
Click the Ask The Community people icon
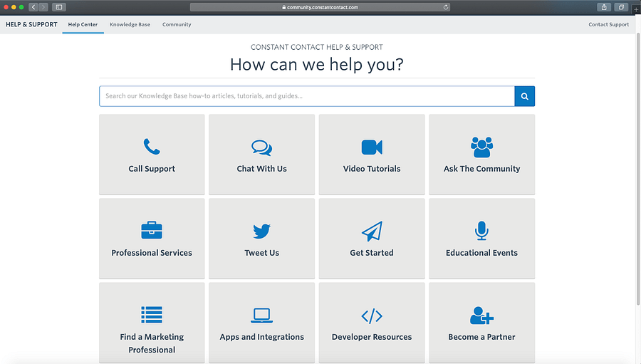(x=481, y=147)
